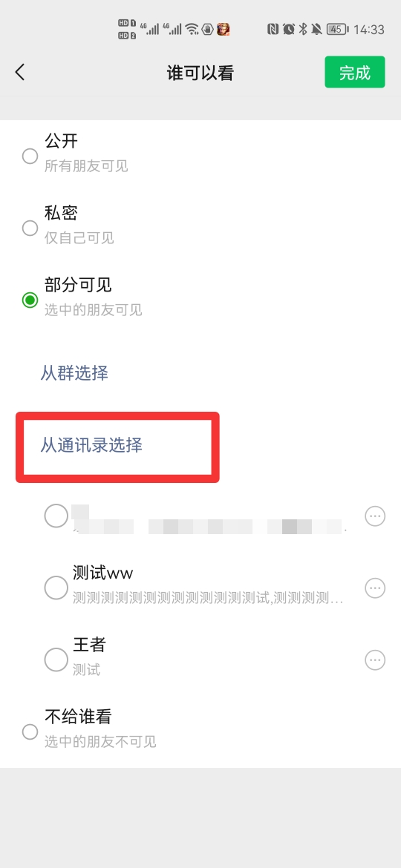Screen dimensions: 401x868
Task: Tap the alarm clock status icon
Action: pos(289,29)
